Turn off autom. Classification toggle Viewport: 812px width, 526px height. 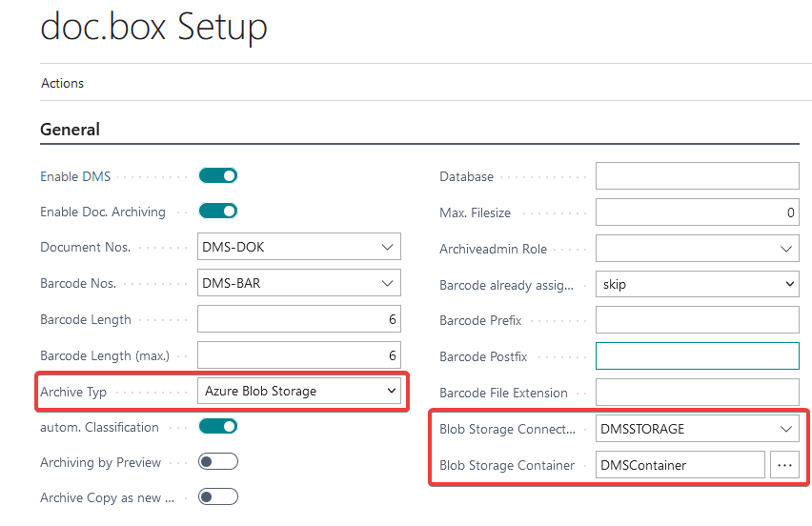click(x=217, y=427)
